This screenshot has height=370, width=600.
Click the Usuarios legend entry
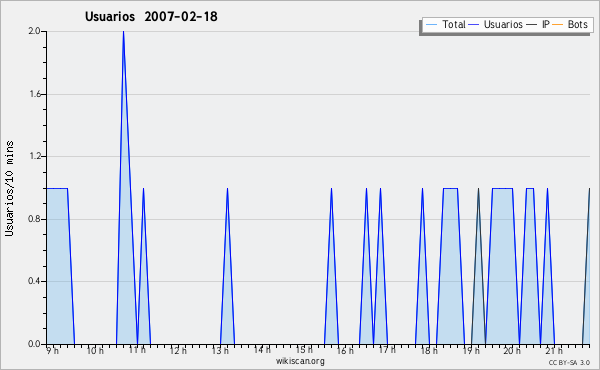(x=495, y=24)
